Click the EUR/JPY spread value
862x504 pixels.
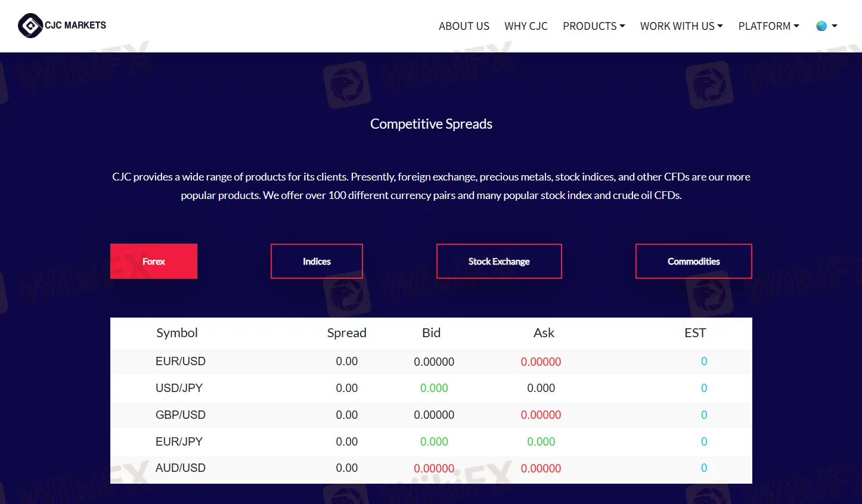(x=347, y=441)
